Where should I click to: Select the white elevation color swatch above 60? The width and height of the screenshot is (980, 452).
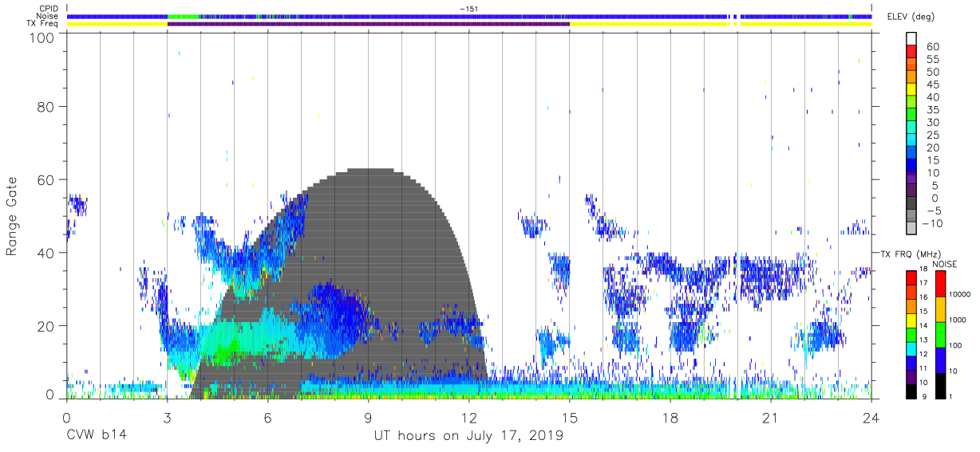[912, 38]
